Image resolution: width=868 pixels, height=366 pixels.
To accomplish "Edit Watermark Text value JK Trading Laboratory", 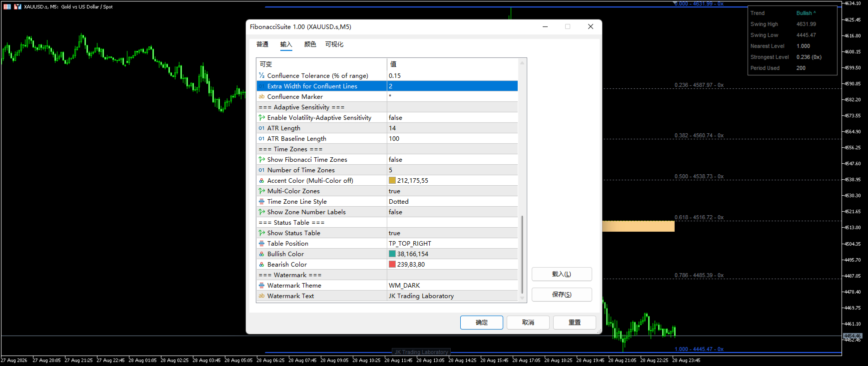I will pyautogui.click(x=452, y=296).
